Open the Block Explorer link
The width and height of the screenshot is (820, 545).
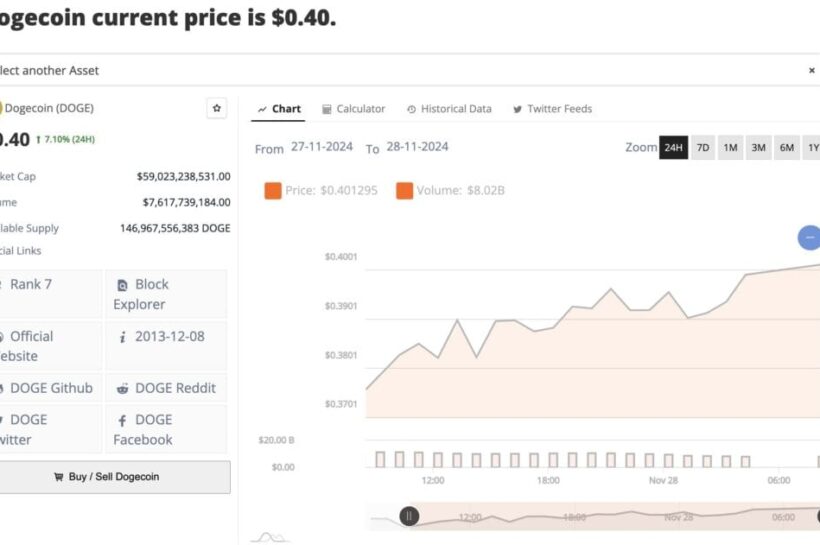coord(166,294)
